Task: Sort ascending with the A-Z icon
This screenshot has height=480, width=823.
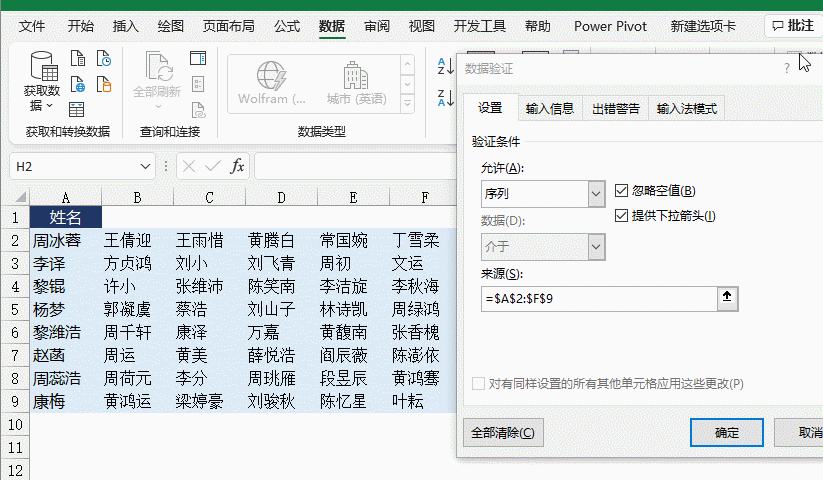Action: tap(446, 66)
